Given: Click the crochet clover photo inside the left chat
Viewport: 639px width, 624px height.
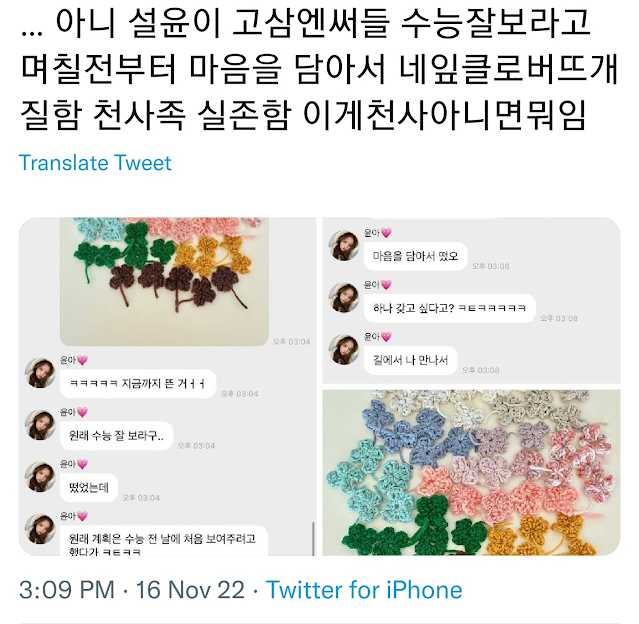Looking at the screenshot, I should click(164, 281).
